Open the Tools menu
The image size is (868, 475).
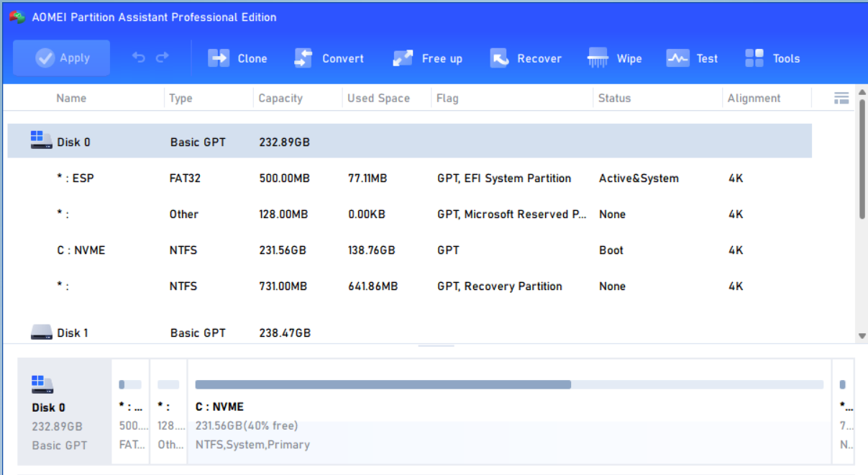(772, 59)
